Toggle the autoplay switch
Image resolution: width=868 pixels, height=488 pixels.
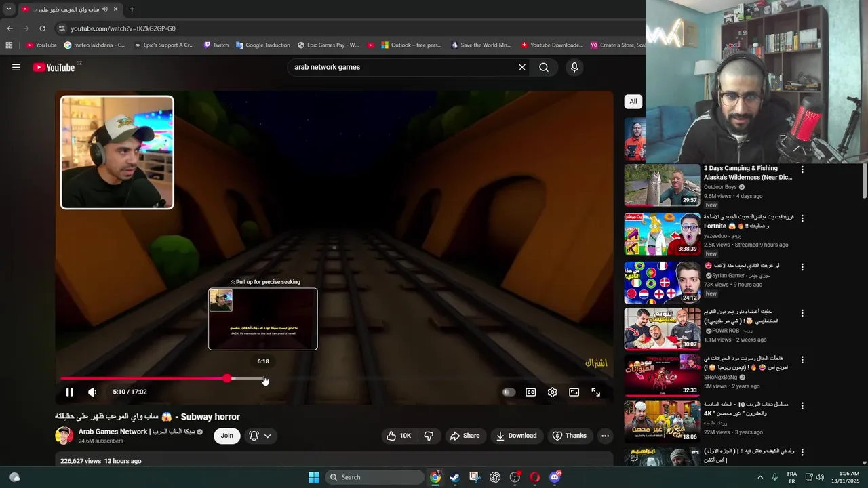[x=509, y=392]
